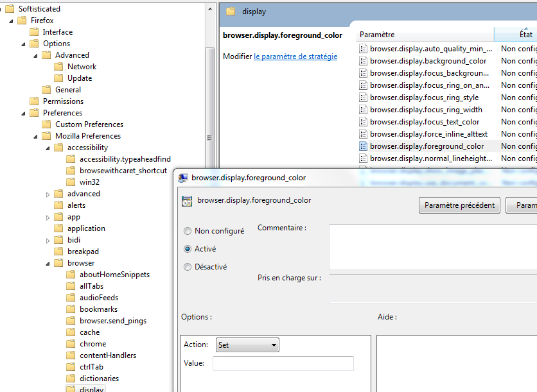Image resolution: width=537 pixels, height=392 pixels.
Task: Select the Non configuré radio button
Action: (x=188, y=231)
